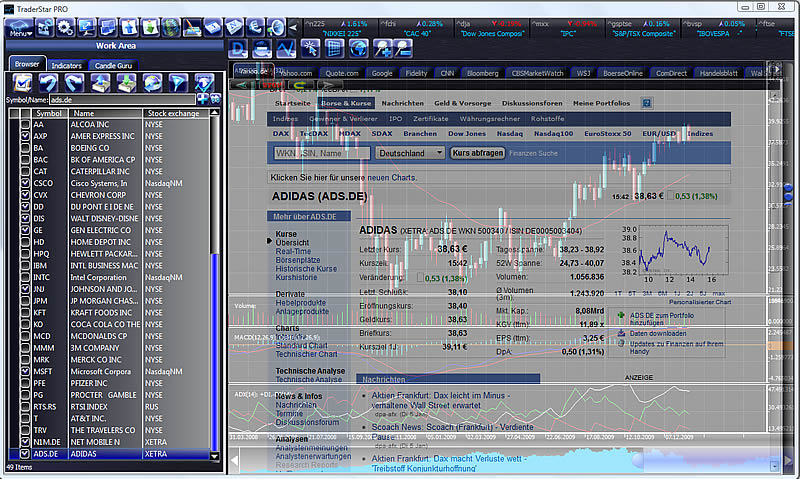Toggle the CSCO checkbox
The height and width of the screenshot is (479, 800).
(x=25, y=183)
